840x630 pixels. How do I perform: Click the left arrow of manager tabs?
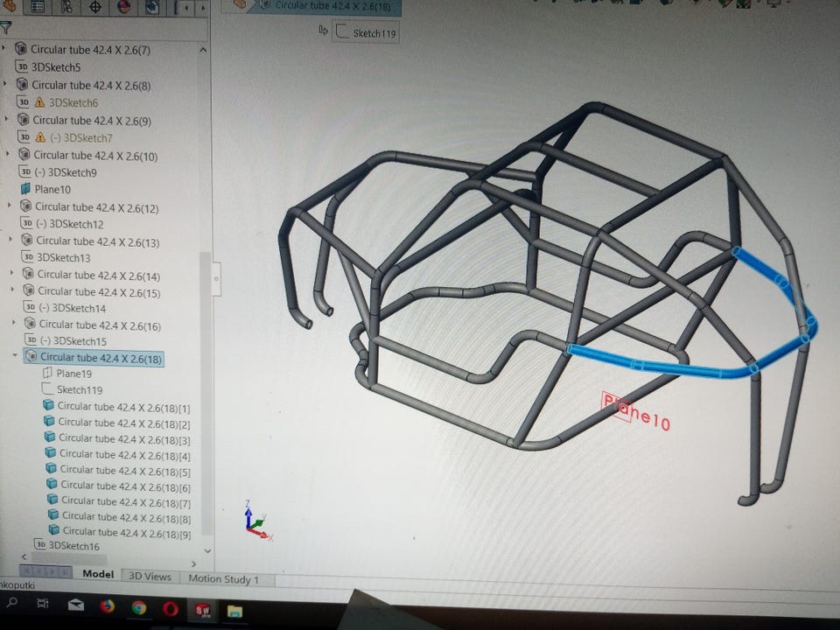[187, 8]
